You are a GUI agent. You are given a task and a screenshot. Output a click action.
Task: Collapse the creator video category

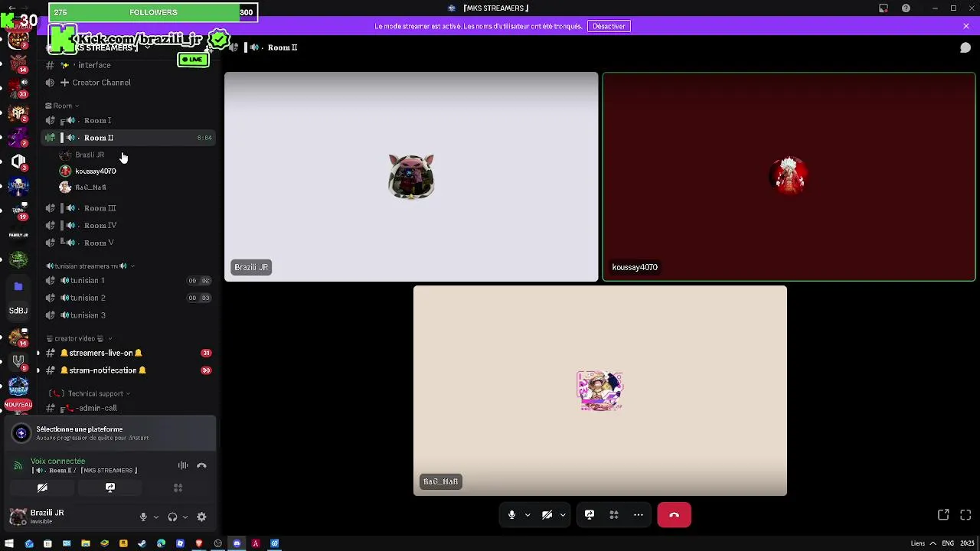[79, 338]
